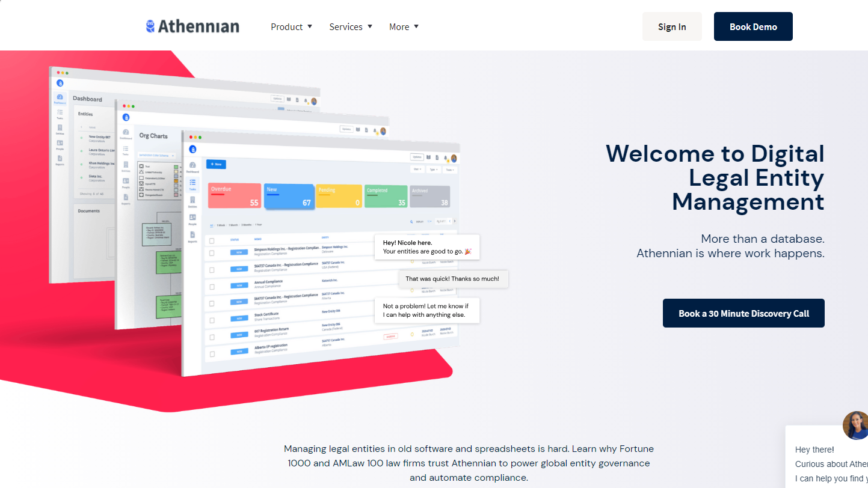The image size is (868, 488).
Task: Click People icon in the front window sidebar
Action: (x=192, y=218)
